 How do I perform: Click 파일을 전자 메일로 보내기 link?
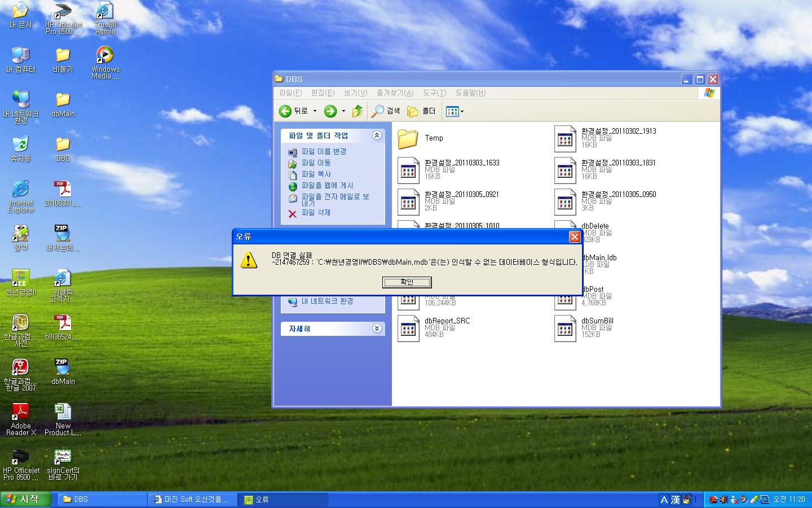tap(335, 200)
